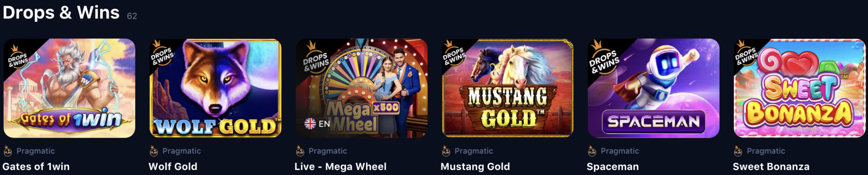Launch the Mega Wheel live game thumbnail
Viewport: 868px width, 175px height.
362,88
